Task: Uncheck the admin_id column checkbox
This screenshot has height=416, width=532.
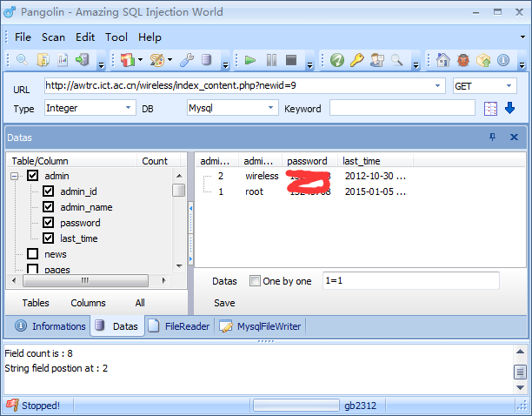Action: click(x=48, y=191)
